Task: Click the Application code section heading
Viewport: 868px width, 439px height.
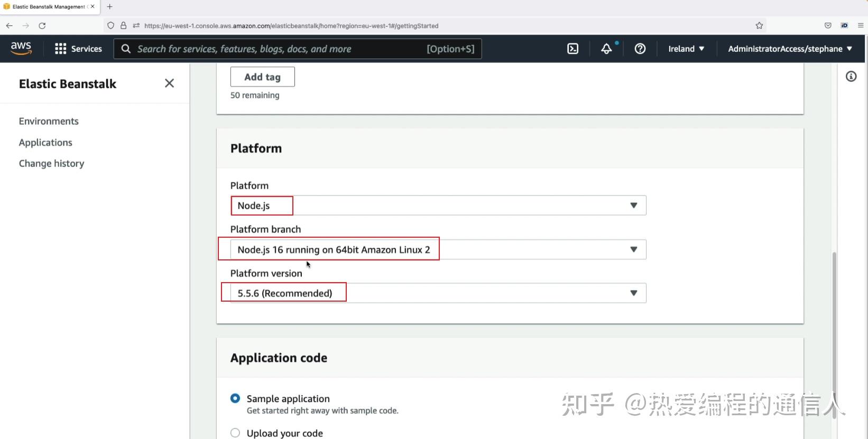Action: pyautogui.click(x=279, y=358)
